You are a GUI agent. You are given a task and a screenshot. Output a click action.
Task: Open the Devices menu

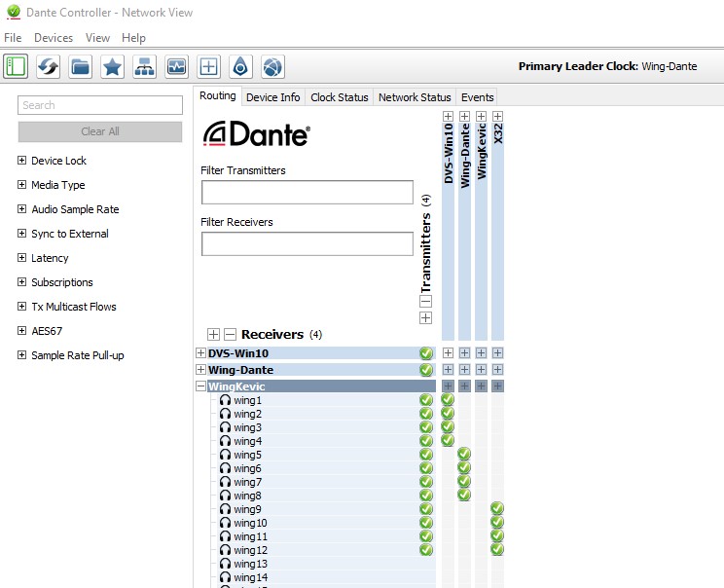(x=54, y=38)
